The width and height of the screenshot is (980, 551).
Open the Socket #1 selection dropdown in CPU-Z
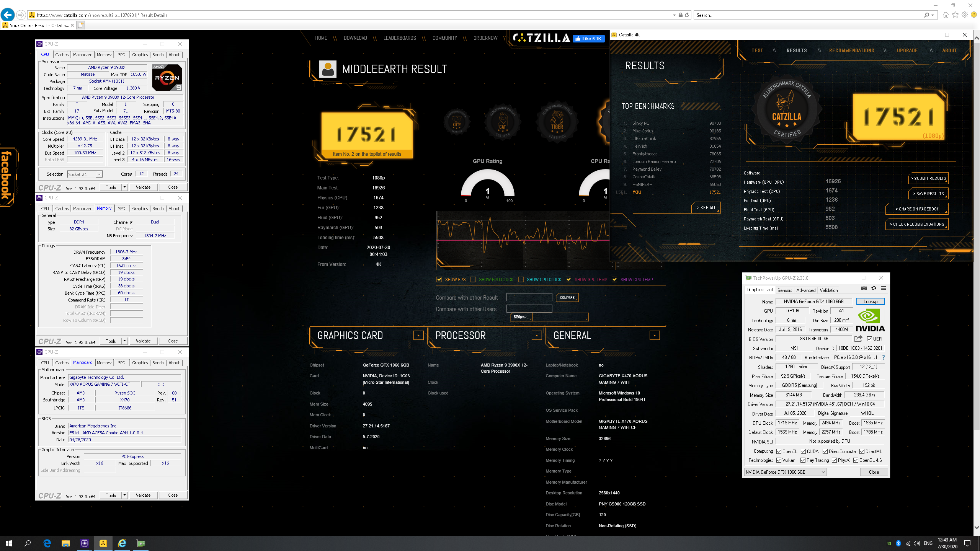point(85,174)
